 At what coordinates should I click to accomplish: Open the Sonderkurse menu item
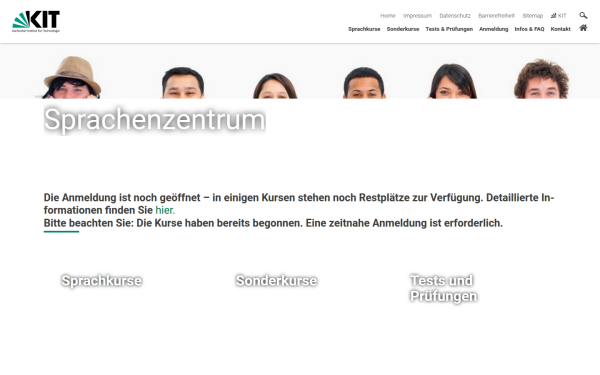pos(403,29)
